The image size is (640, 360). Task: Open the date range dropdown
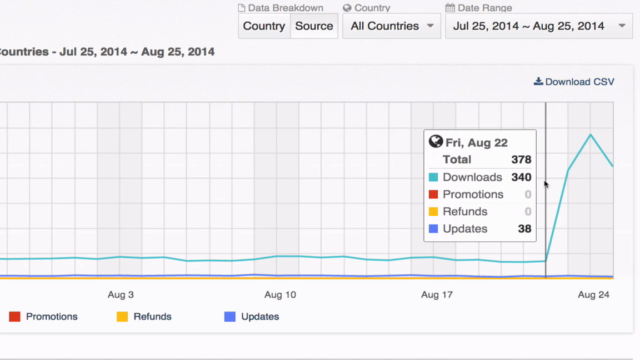pyautogui.click(x=539, y=26)
